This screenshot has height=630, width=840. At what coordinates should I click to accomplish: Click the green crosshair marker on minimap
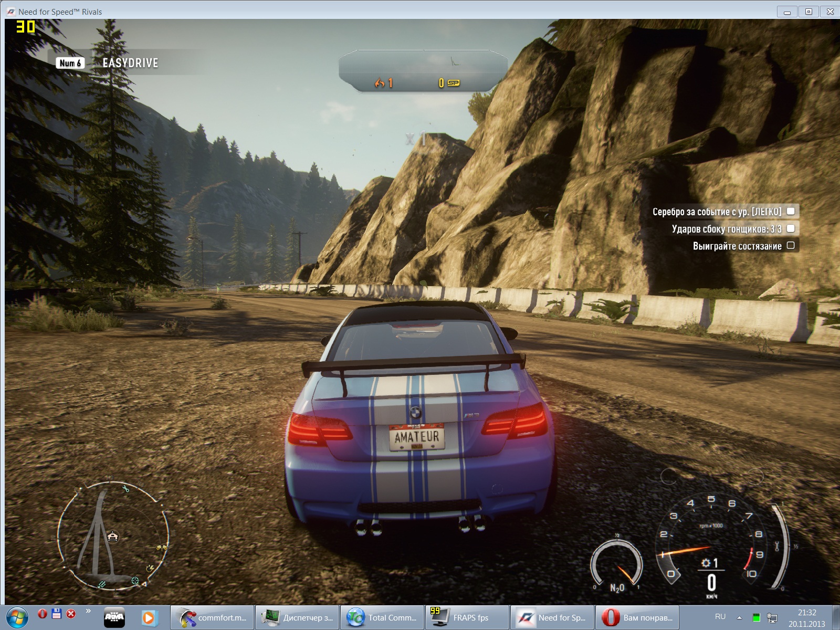135,580
